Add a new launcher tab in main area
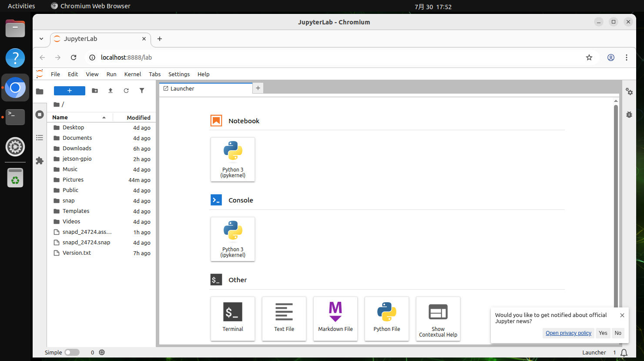The width and height of the screenshot is (644, 361). 258,88
